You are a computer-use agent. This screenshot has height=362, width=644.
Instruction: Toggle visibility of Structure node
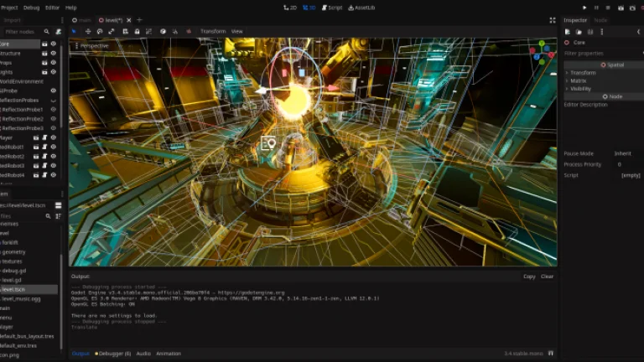click(54, 54)
